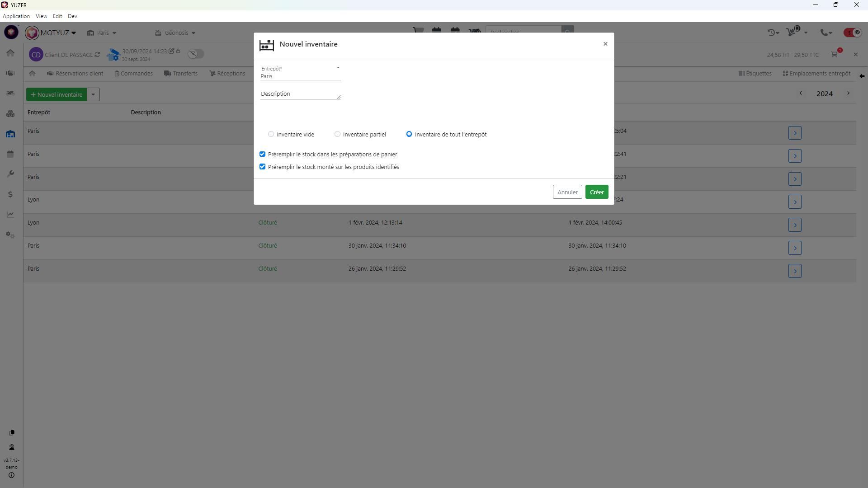Click the home icon in left sidebar

tap(10, 53)
